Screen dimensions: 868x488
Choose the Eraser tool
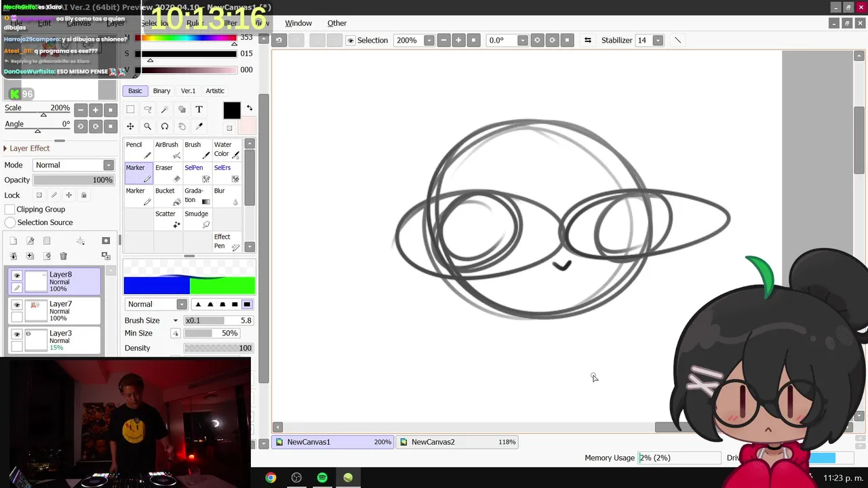(167, 173)
